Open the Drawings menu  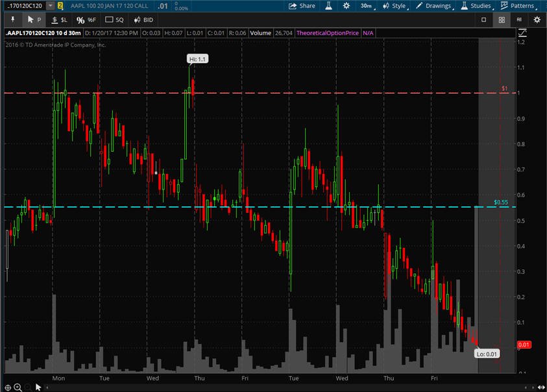pyautogui.click(x=435, y=6)
